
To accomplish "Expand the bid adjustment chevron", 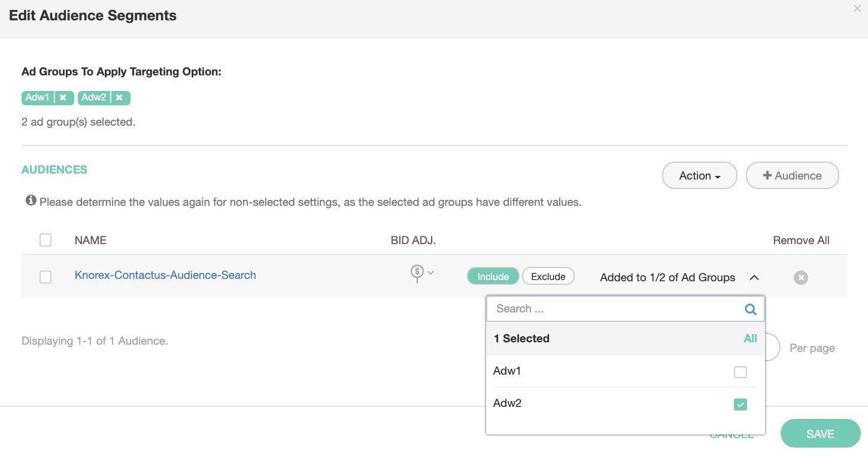I will point(430,273).
